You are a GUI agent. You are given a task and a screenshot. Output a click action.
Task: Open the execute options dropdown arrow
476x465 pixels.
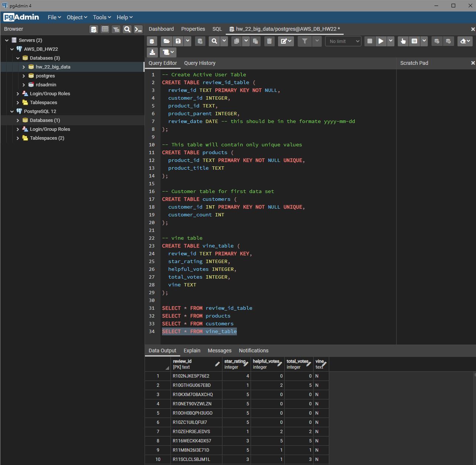pyautogui.click(x=391, y=41)
